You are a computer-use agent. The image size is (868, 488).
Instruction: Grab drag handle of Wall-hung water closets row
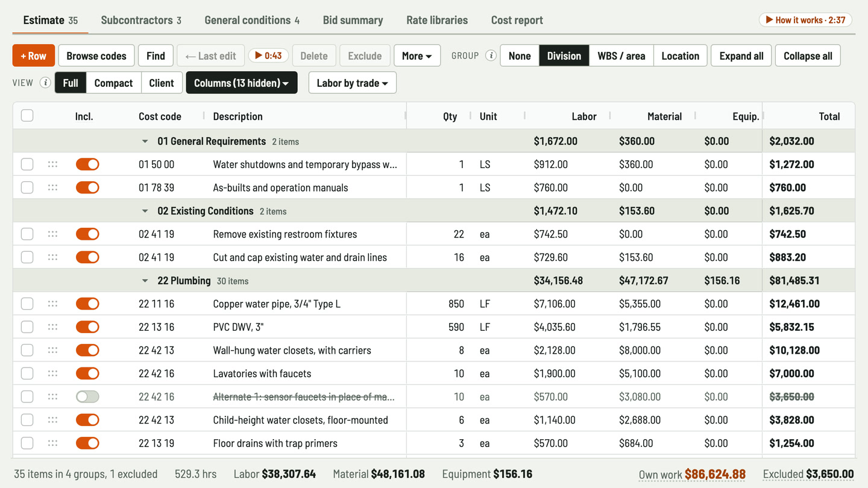click(x=52, y=350)
